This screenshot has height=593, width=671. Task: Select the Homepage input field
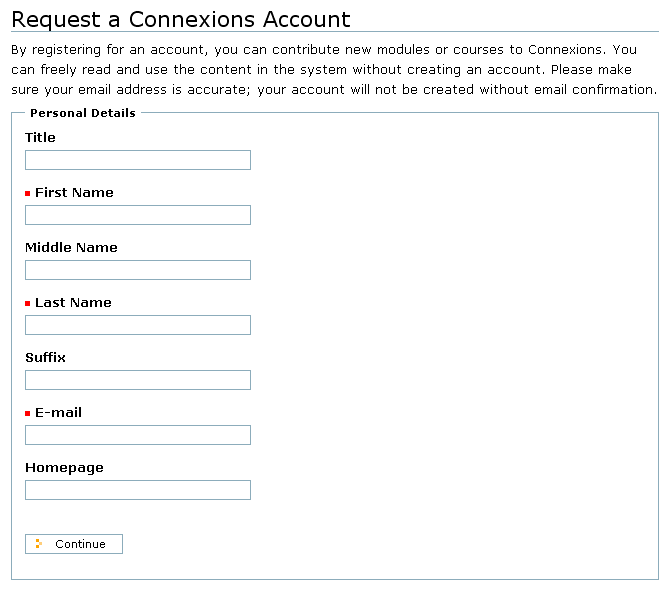point(138,490)
